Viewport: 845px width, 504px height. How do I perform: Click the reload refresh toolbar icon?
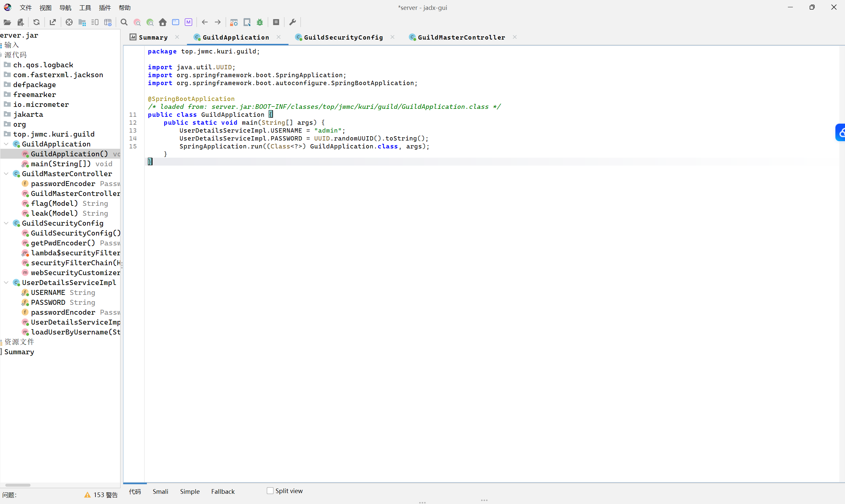pyautogui.click(x=36, y=22)
